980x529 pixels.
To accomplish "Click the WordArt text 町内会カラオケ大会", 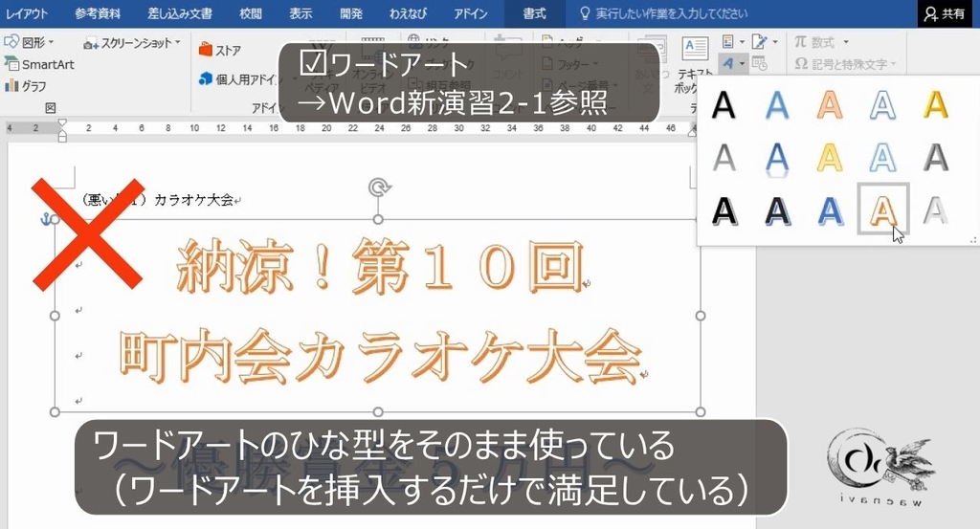I will [381, 356].
